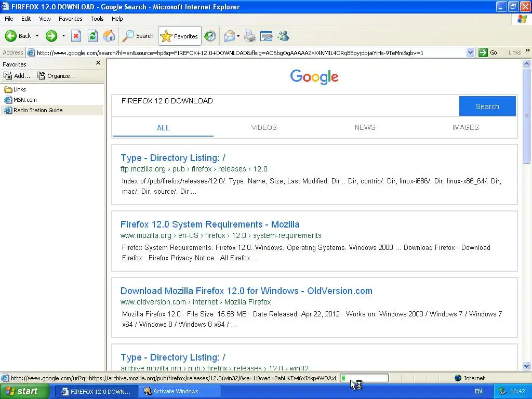
Task: Click the green Forward arrow button
Action: (x=51, y=36)
